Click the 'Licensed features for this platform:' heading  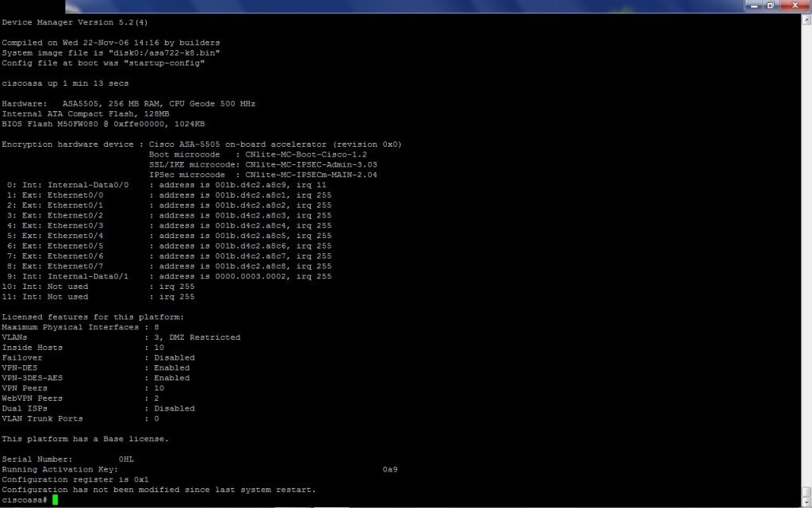click(x=93, y=317)
